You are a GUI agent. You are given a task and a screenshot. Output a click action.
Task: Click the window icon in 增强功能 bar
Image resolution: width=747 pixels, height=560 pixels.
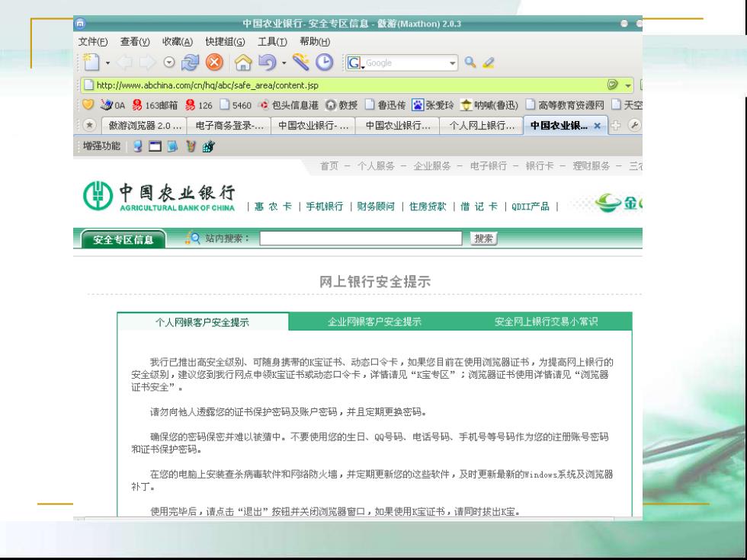(x=155, y=146)
